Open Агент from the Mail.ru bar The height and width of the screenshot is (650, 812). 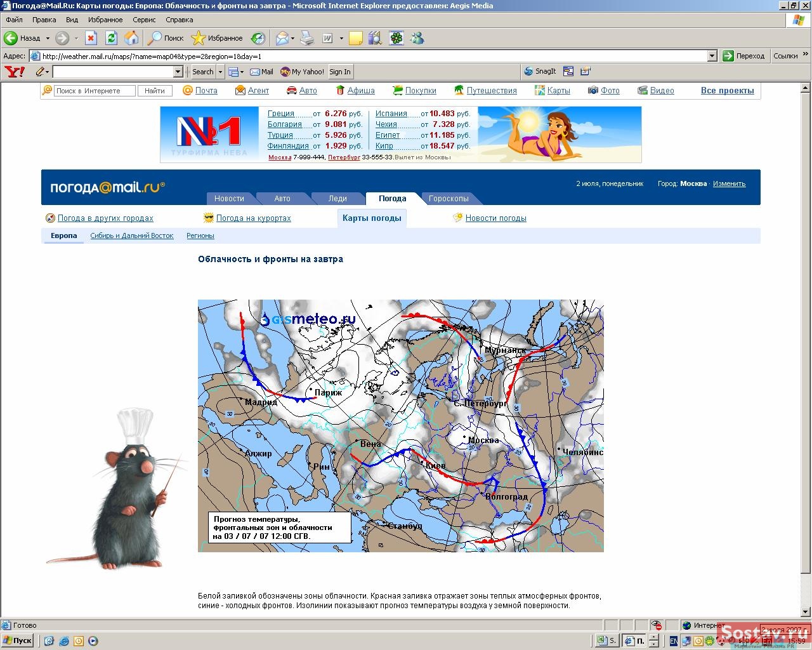point(252,91)
